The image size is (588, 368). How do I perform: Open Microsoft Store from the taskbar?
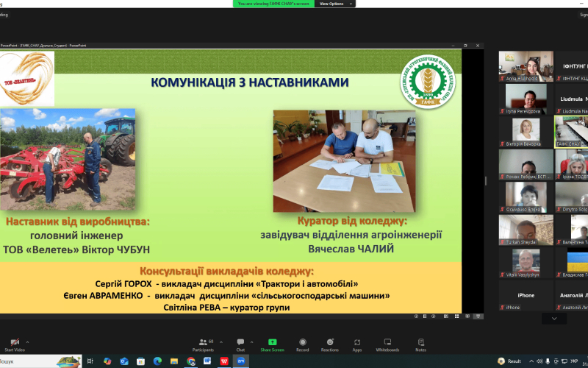coord(140,361)
